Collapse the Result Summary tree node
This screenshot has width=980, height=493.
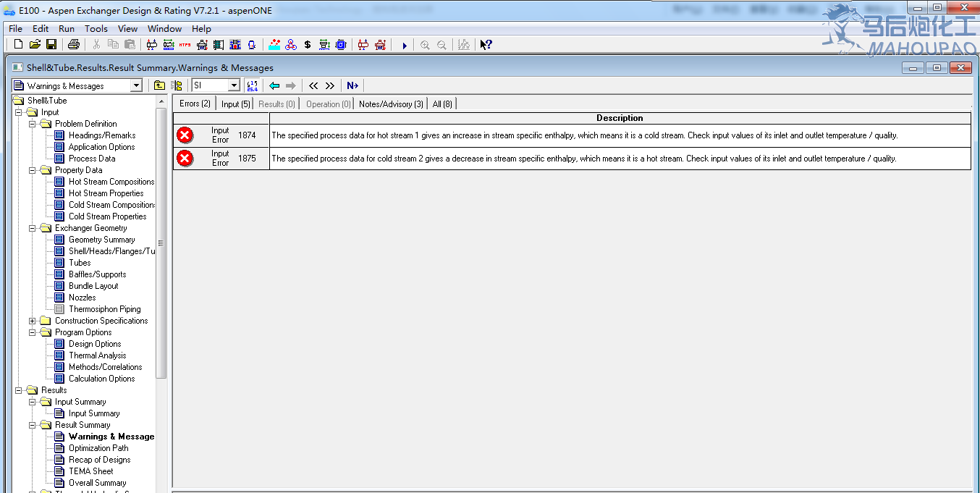tap(33, 425)
